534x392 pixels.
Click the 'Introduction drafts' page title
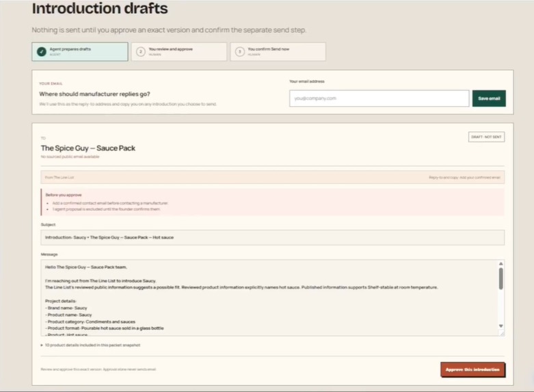(100, 8)
